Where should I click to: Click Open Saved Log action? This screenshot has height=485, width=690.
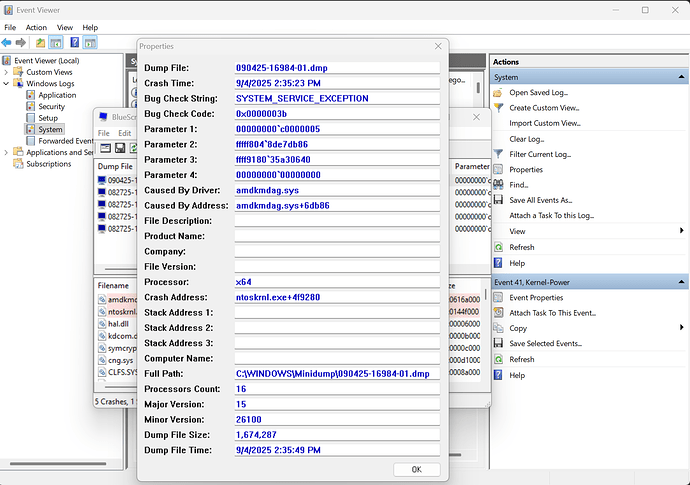538,92
